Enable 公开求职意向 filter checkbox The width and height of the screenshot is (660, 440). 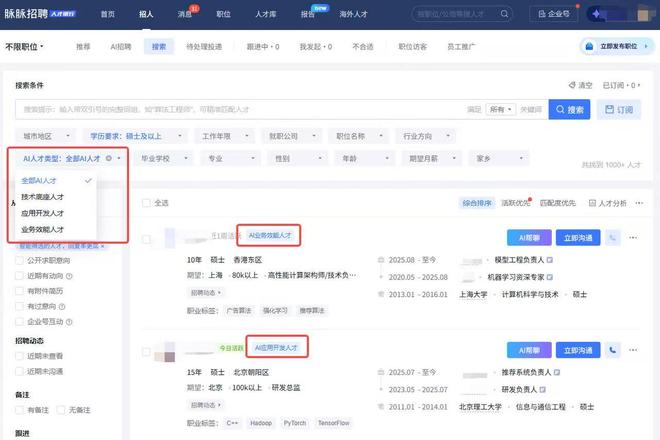[19, 260]
